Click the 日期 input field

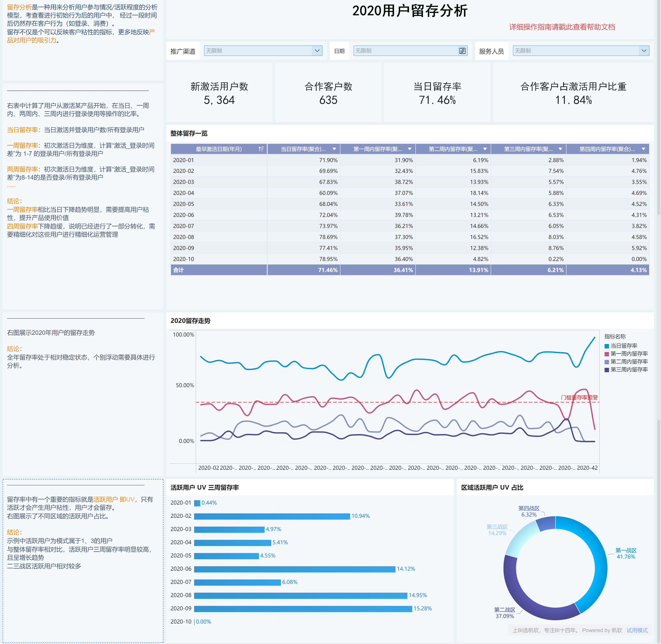pos(404,51)
